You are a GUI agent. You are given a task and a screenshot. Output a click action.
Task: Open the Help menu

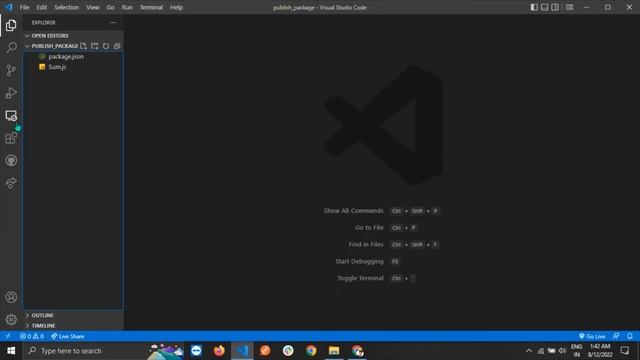(x=176, y=7)
